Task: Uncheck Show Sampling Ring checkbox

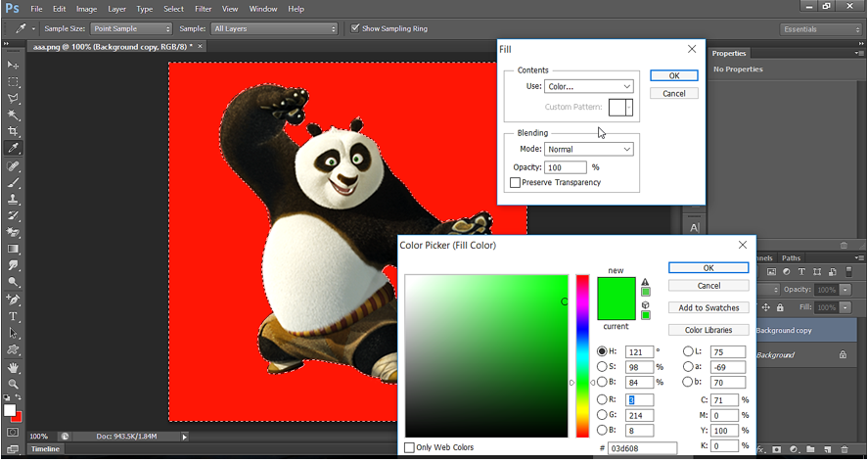Action: pyautogui.click(x=355, y=28)
